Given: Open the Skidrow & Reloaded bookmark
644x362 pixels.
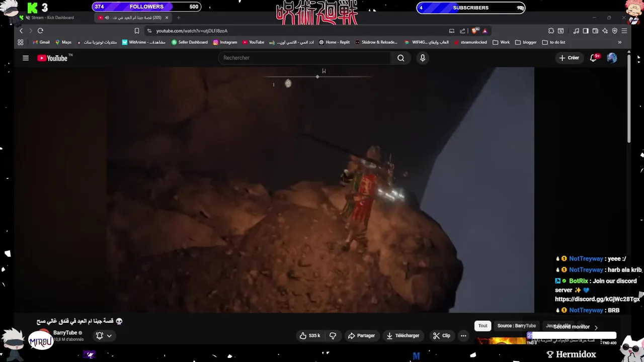Looking at the screenshot, I should (x=376, y=42).
